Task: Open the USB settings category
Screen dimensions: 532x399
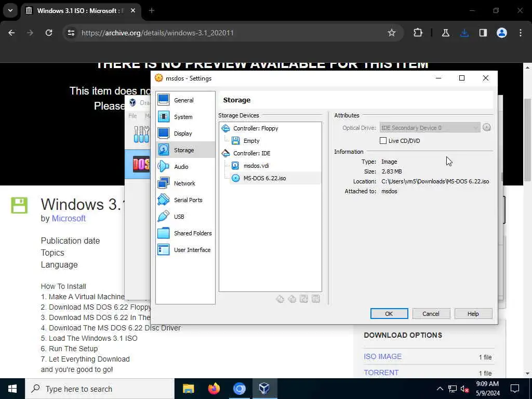Action: pos(185,217)
